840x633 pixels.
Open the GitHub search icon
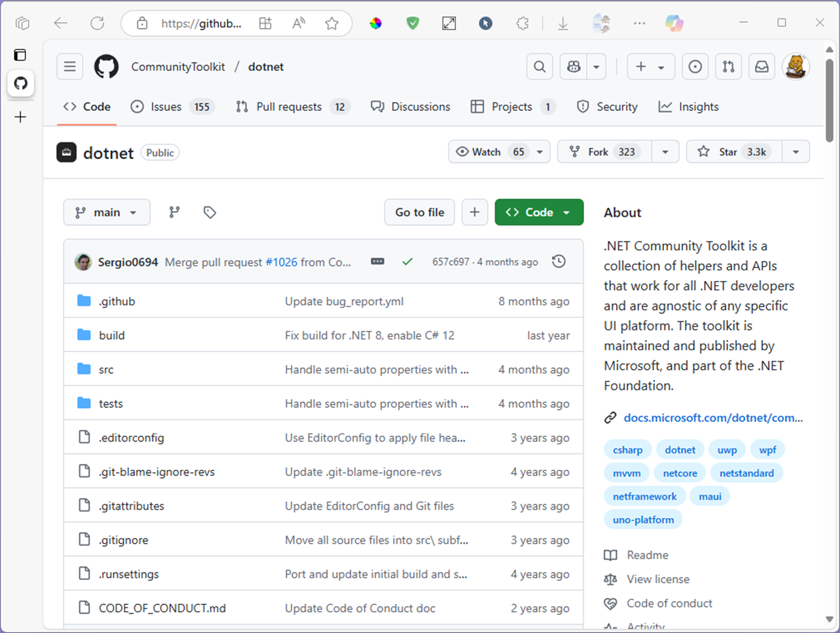[540, 67]
